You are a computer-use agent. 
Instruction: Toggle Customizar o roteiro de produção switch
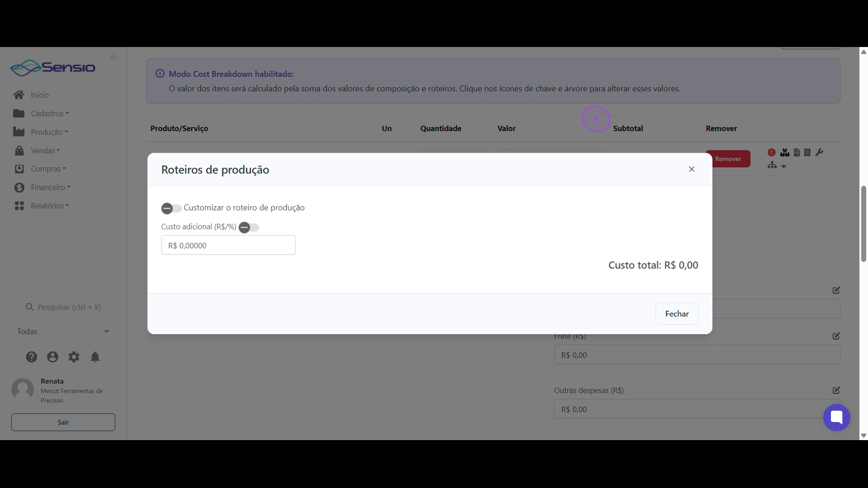pos(171,208)
